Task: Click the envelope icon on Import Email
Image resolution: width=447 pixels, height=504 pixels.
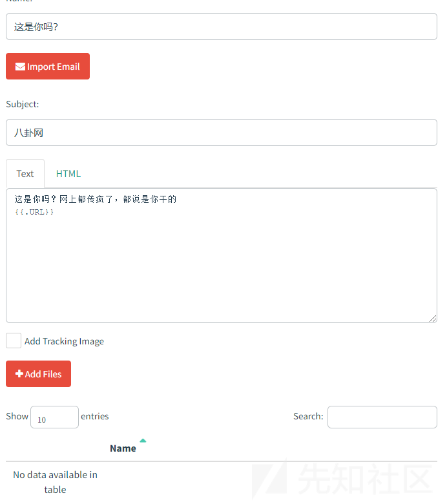Action: click(20, 67)
